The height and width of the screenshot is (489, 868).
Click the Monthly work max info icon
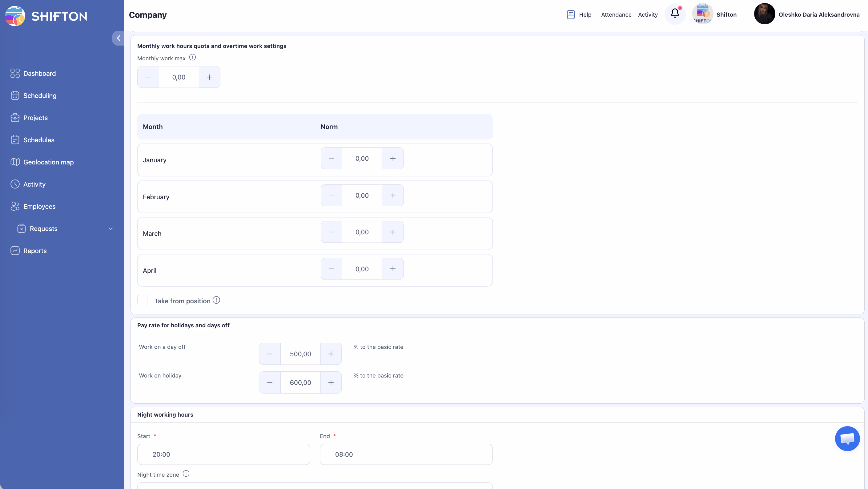pos(192,58)
